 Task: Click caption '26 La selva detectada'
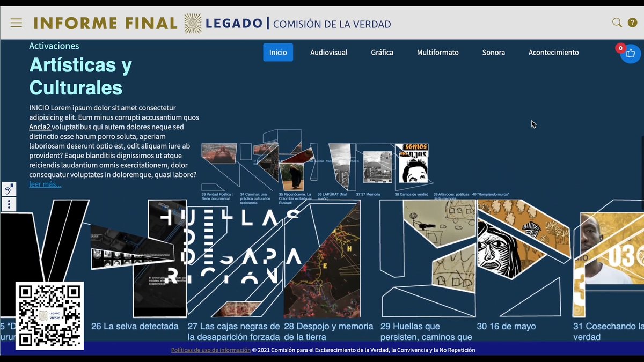coord(135,326)
